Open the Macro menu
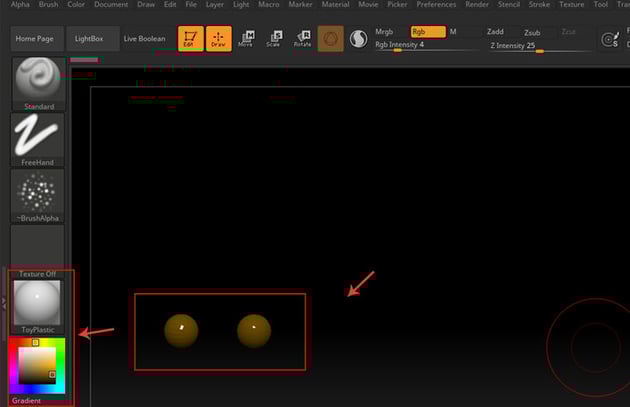Screen dimensions: 630x407 click(269, 4)
